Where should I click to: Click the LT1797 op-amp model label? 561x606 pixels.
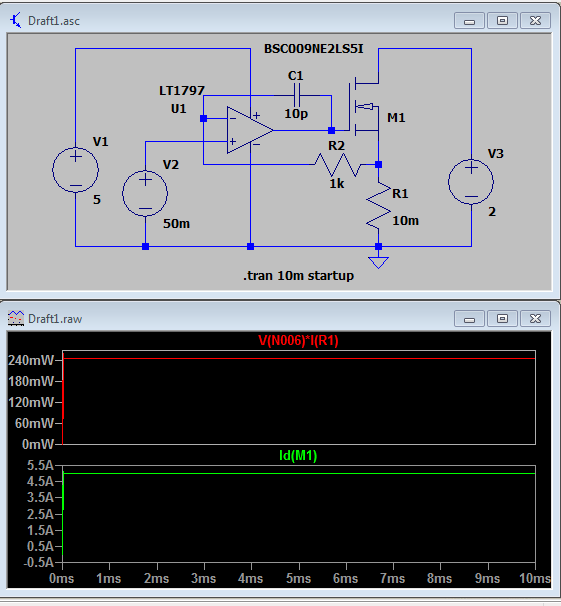click(182, 91)
